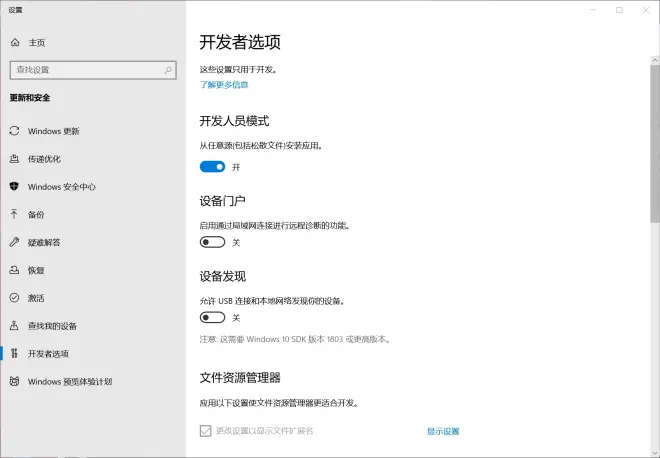Enable the 设备发现 toggle
Image resolution: width=660 pixels, height=458 pixels.
(213, 317)
